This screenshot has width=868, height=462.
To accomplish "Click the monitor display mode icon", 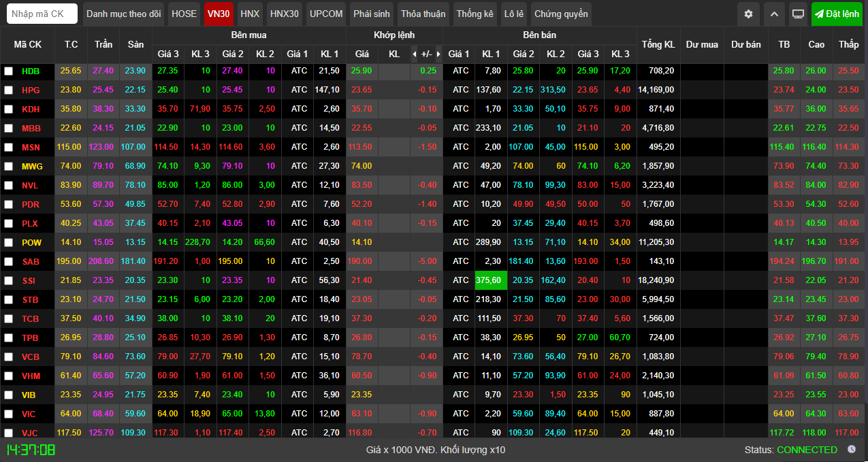I will coord(798,14).
